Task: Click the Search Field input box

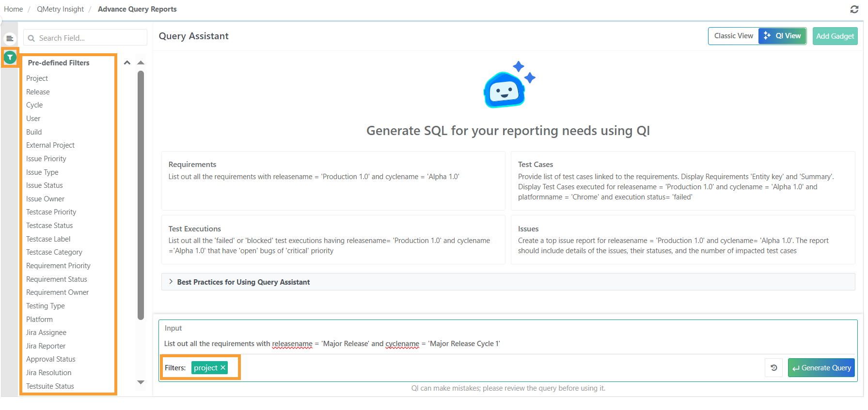Action: pyautogui.click(x=90, y=38)
